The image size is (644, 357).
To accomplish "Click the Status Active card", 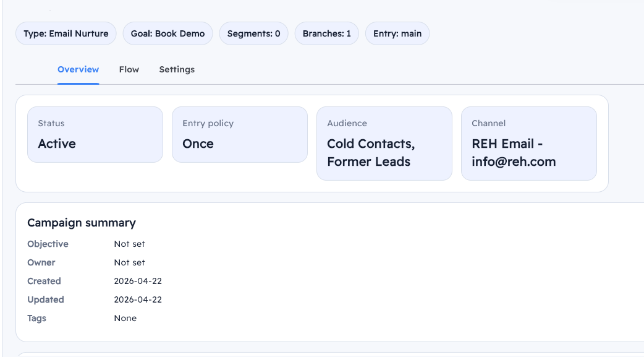I will (95, 134).
